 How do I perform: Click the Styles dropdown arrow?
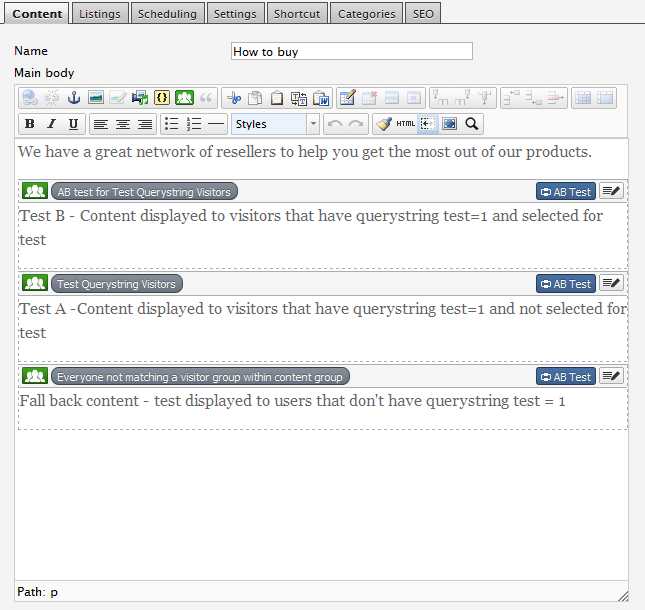(313, 124)
